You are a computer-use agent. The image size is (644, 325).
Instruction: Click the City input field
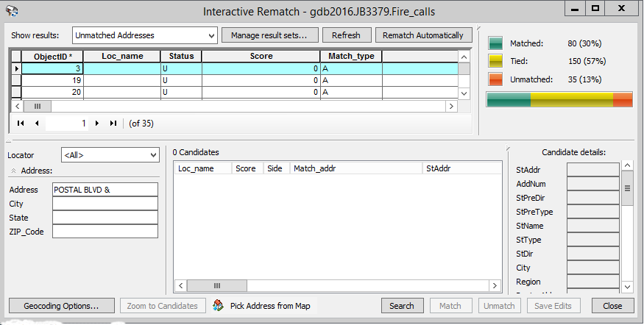pos(105,204)
